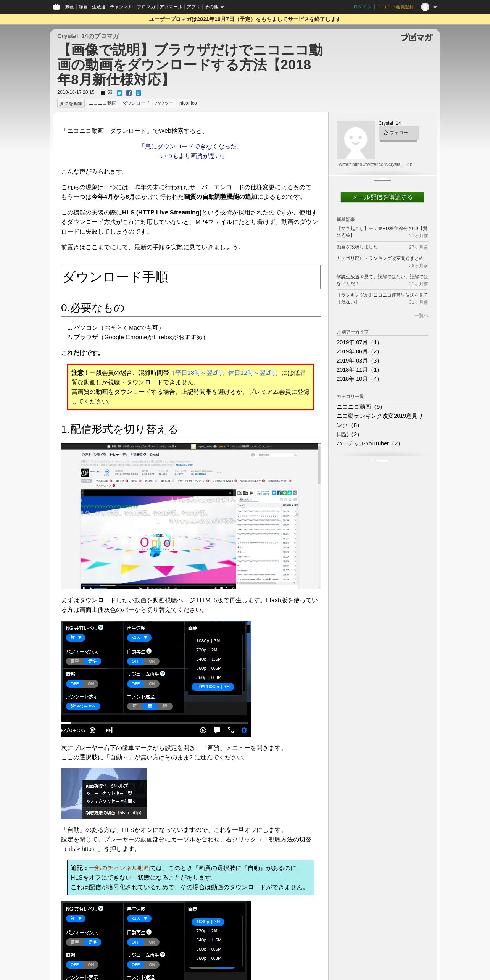This screenshot has width=490, height=980.
Task: Click the Omoi video page screenshot image
Action: pos(191,516)
